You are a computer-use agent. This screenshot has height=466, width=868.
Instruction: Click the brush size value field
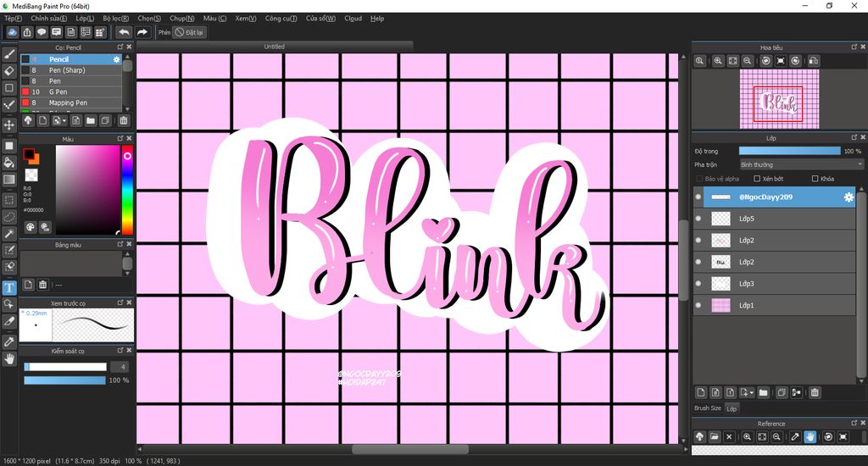tap(120, 366)
